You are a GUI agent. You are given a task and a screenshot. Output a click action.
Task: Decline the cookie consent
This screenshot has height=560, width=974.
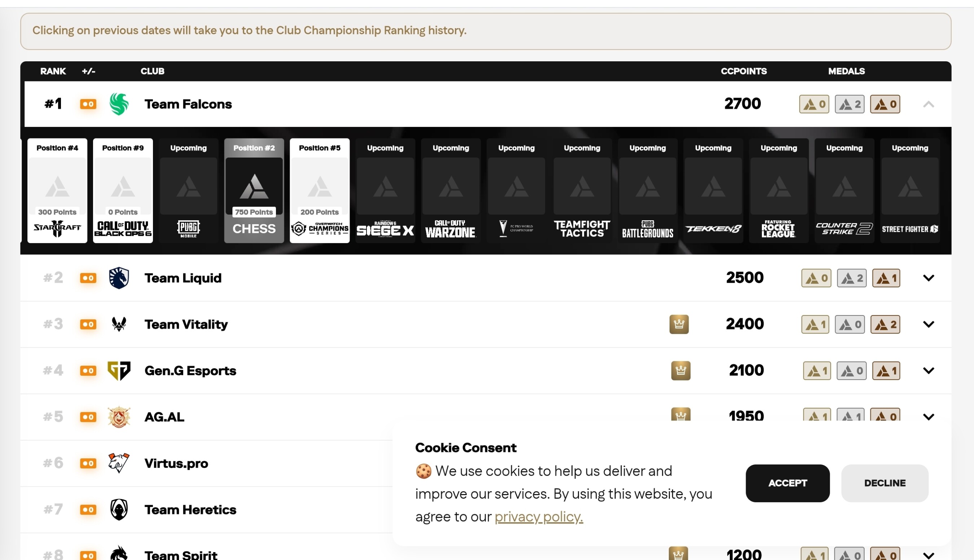click(885, 483)
